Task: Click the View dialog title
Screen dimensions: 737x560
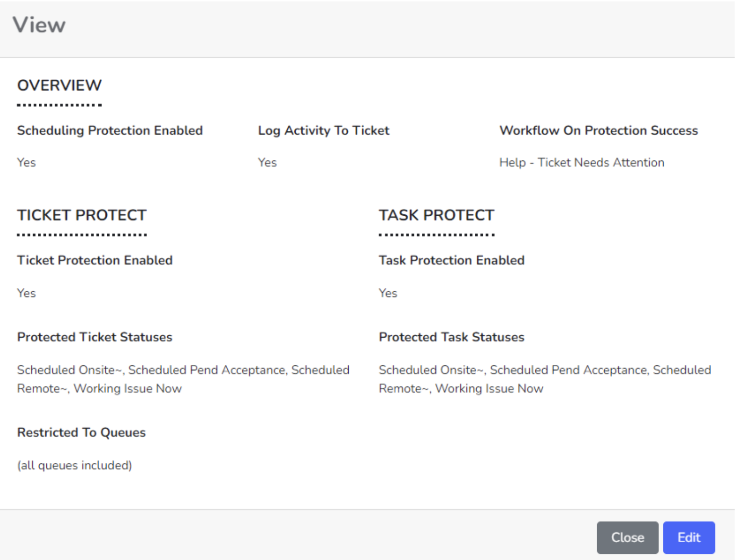Action: [39, 25]
